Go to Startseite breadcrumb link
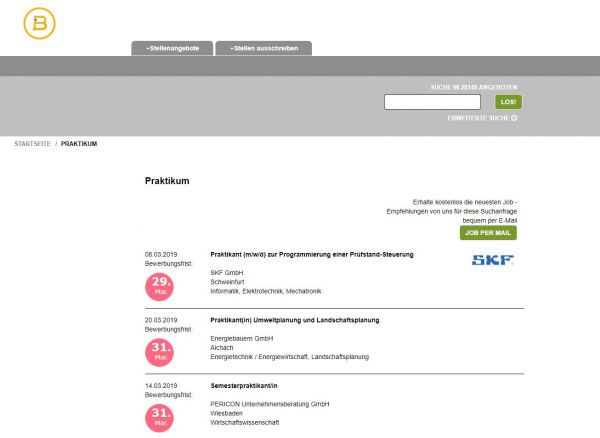The image size is (600, 438). tap(32, 144)
